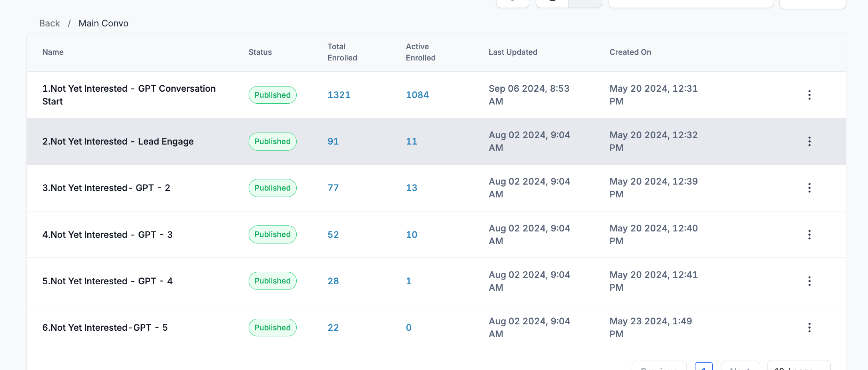Open the kebab menu for 6.Not Yet Interested-GPT - 5
This screenshot has height=370, width=868.
809,328
